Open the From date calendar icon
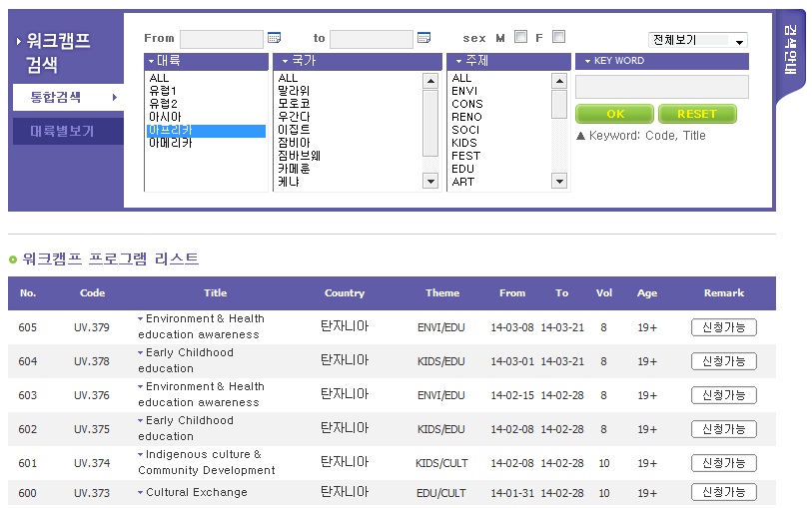 [274, 38]
